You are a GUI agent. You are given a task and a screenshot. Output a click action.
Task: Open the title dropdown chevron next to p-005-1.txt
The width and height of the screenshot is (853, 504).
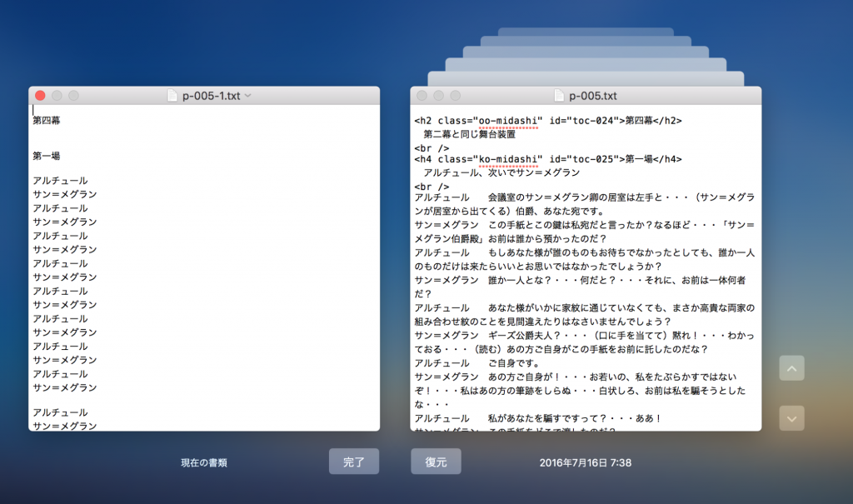pyautogui.click(x=248, y=96)
